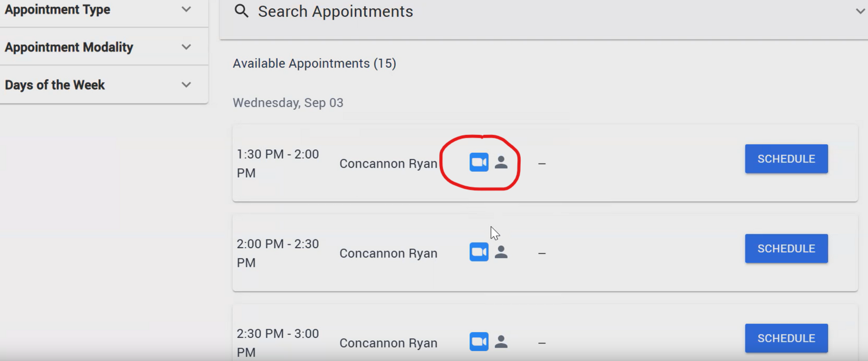Click the 2:30 PM - 3:00 PM time slot
Image resolution: width=868 pixels, height=361 pixels.
coord(278,342)
